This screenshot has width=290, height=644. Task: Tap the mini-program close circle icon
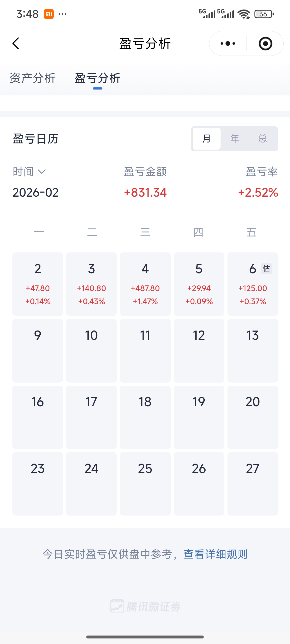click(265, 43)
